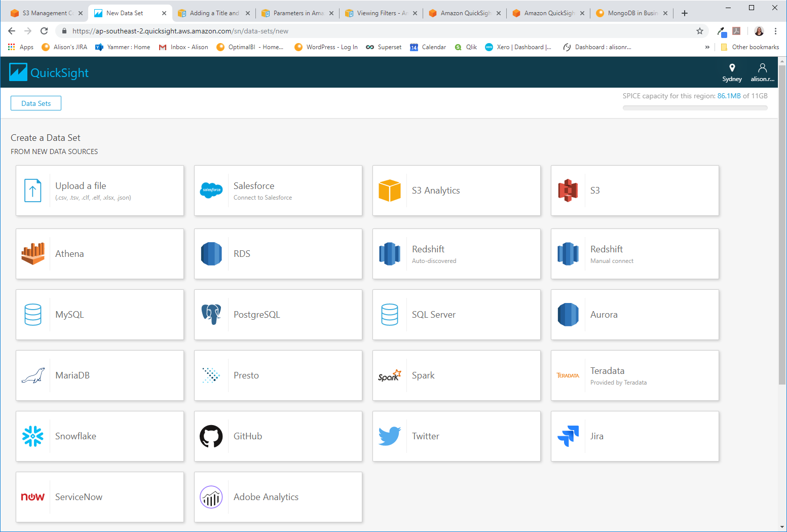Open the Sydney region selector
Viewport: 787px width, 532px height.
732,72
